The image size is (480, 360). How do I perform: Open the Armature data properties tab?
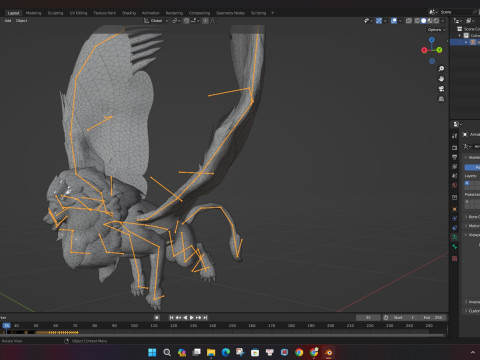pos(455,237)
